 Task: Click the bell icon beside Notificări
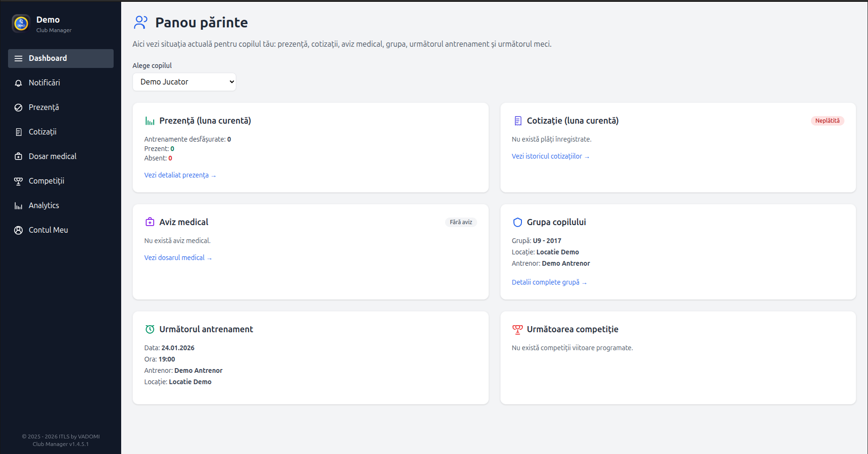click(x=18, y=83)
